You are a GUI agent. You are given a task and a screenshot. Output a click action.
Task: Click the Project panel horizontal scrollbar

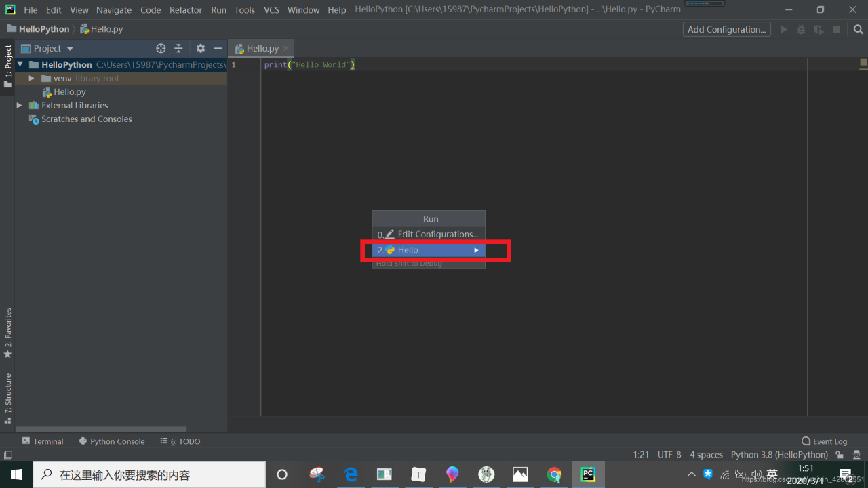[x=101, y=429]
